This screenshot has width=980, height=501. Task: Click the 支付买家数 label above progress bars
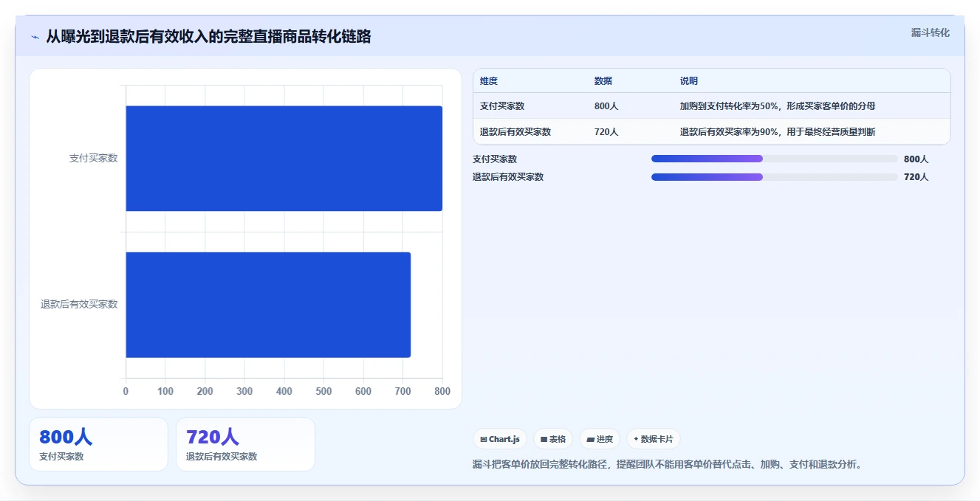point(495,159)
